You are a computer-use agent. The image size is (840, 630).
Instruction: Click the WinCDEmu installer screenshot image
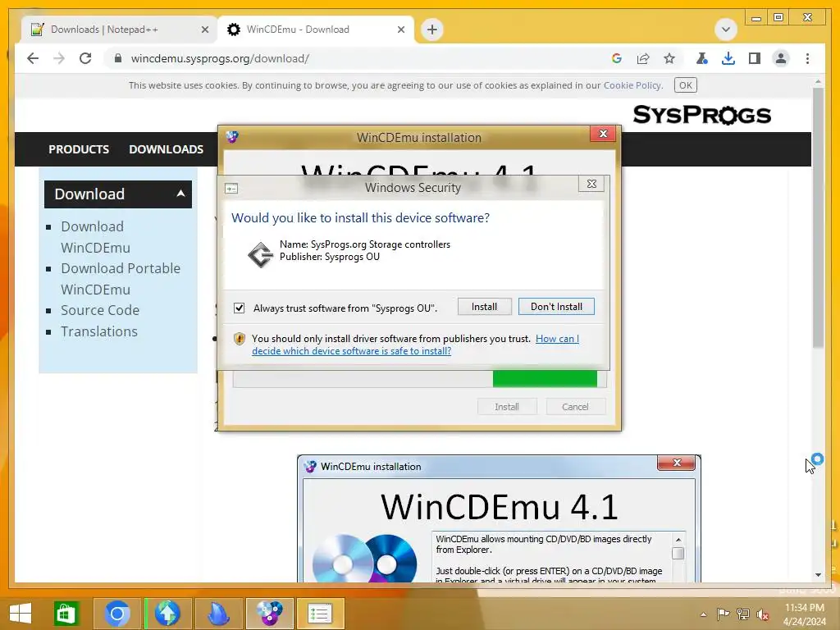pos(499,518)
